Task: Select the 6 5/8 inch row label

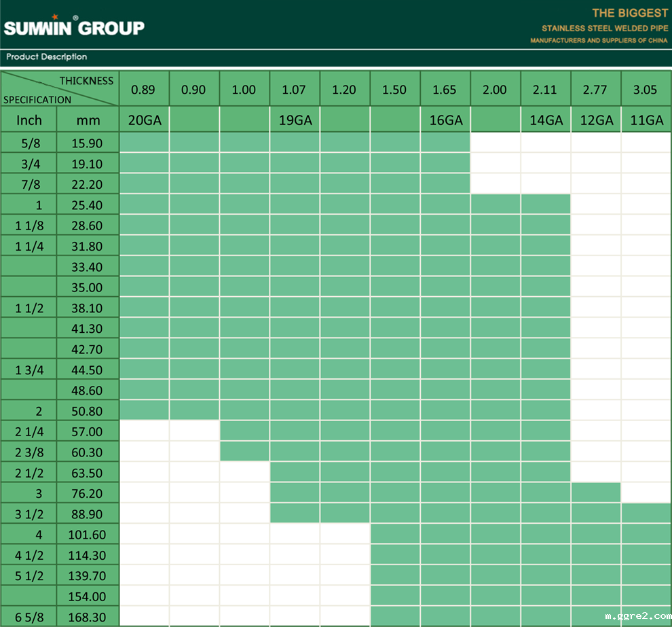Action: (29, 617)
